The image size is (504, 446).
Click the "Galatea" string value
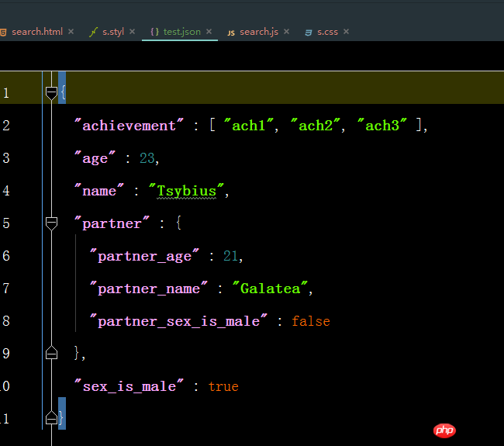tap(270, 289)
